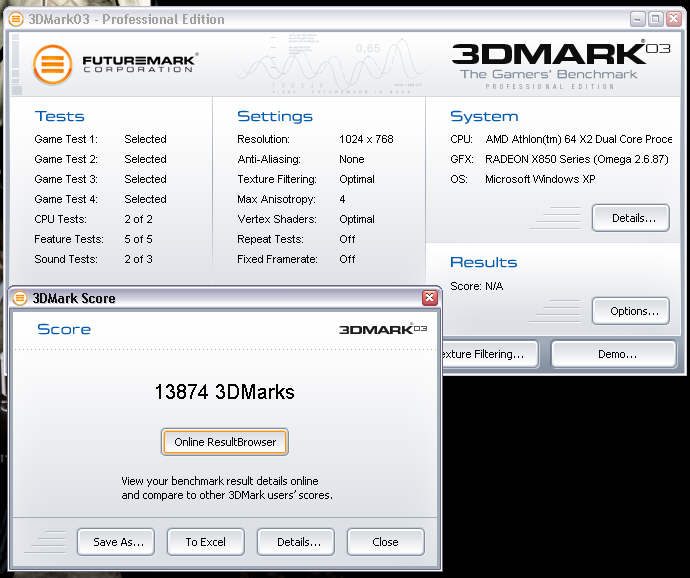
Task: Click the Settings heading
Action: tap(275, 116)
